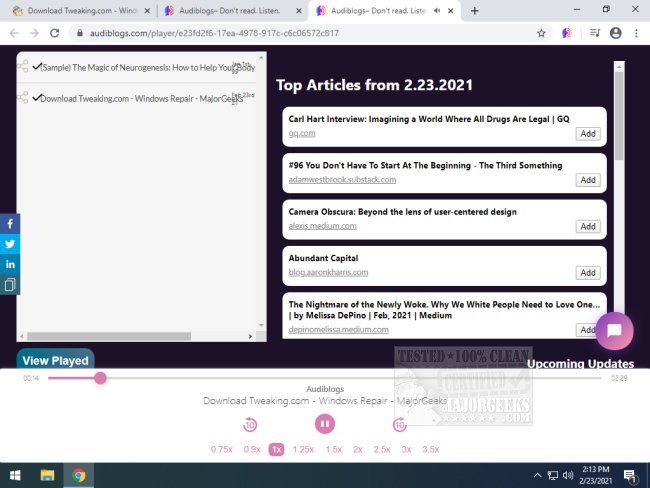The width and height of the screenshot is (650, 488).
Task: Share on Twitter via sidebar icon
Action: [x=10, y=244]
